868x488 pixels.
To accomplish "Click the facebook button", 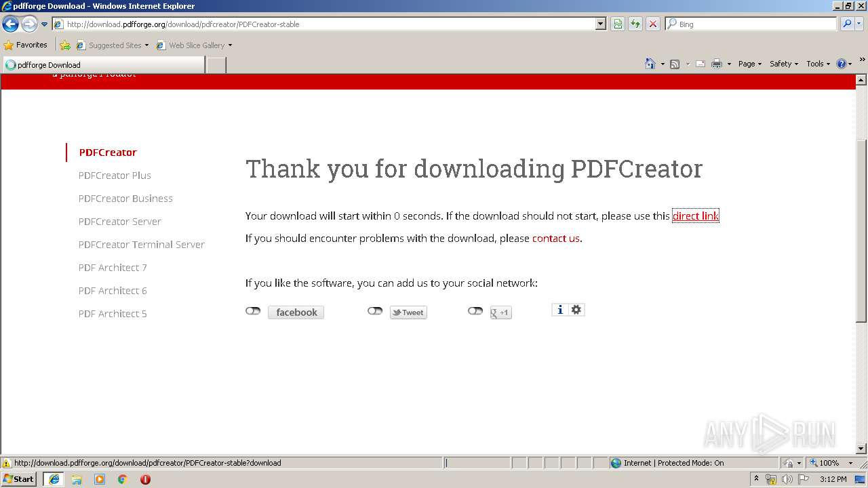I will coord(296,312).
